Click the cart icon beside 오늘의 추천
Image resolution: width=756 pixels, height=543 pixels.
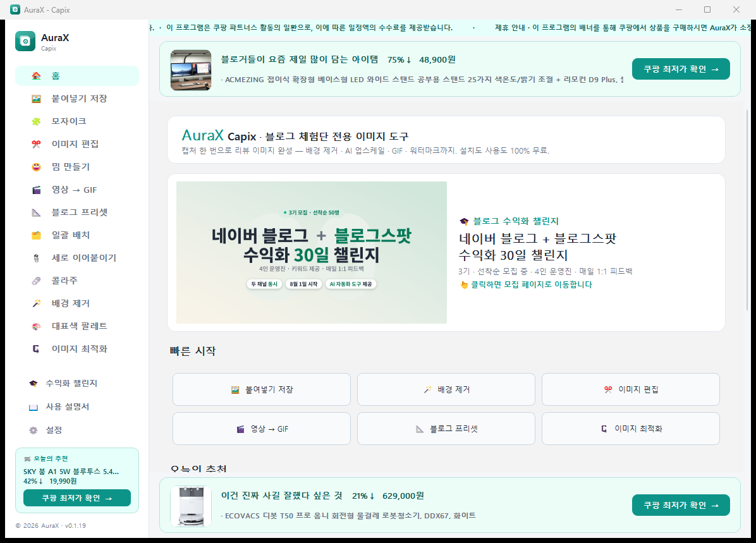click(x=27, y=458)
